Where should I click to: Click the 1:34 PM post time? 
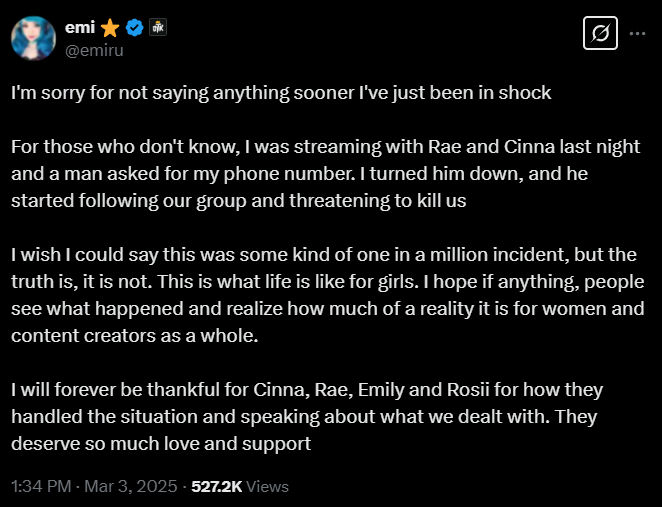(x=41, y=487)
